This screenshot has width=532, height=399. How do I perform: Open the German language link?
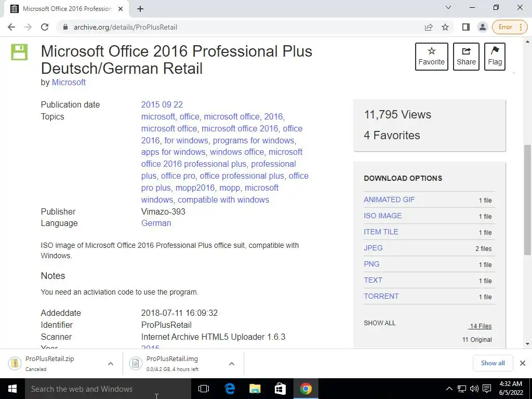pos(156,223)
